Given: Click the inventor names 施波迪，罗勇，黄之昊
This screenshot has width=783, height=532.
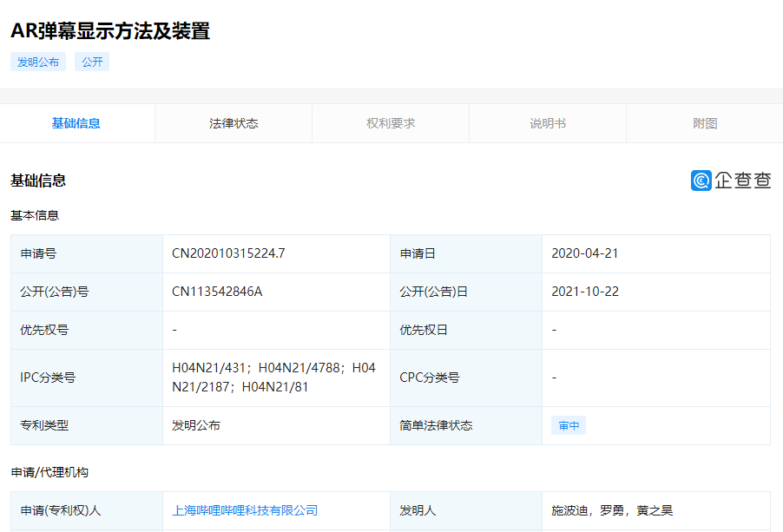Looking at the screenshot, I should pyautogui.click(x=612, y=510).
